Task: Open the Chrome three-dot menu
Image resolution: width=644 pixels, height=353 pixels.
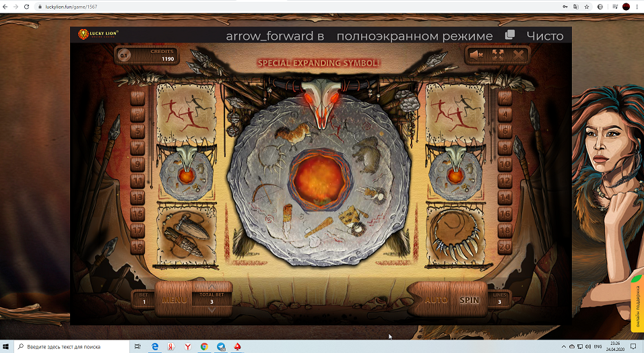Action: click(637, 7)
